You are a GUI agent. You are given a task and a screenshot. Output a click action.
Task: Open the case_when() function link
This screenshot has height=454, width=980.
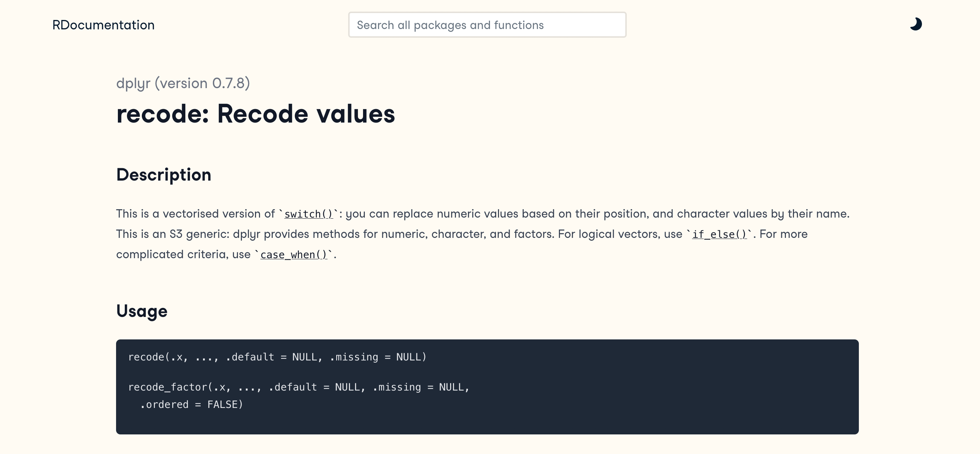click(x=294, y=255)
